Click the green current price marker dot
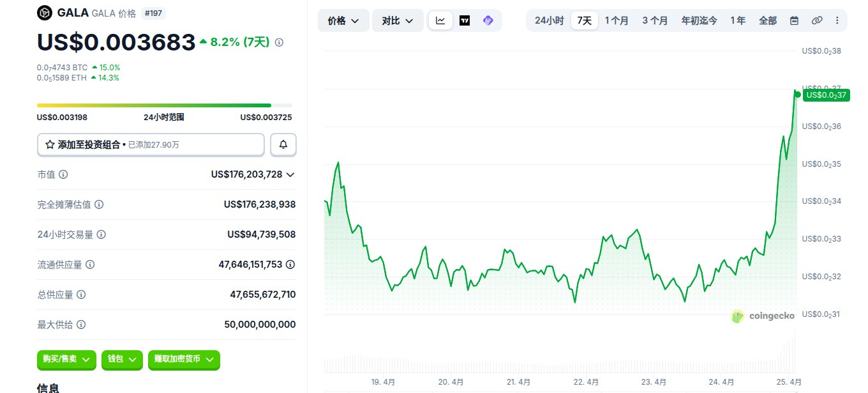 (x=798, y=95)
